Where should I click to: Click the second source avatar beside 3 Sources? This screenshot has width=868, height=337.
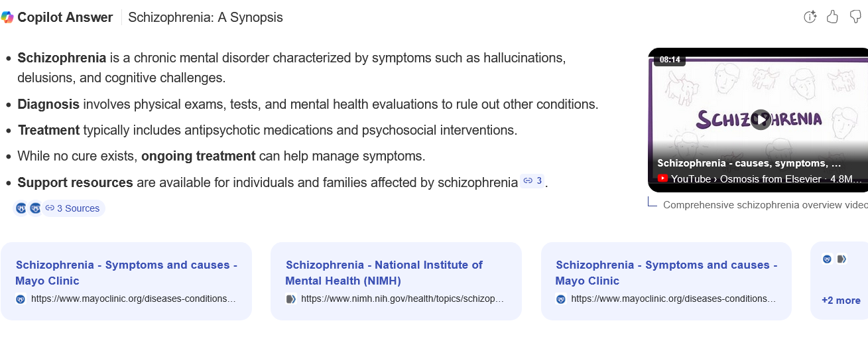(35, 208)
